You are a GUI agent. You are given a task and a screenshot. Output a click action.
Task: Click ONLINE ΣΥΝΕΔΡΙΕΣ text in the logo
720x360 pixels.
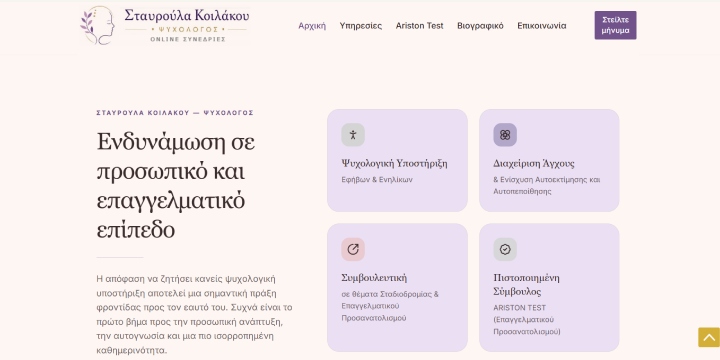coord(188,39)
